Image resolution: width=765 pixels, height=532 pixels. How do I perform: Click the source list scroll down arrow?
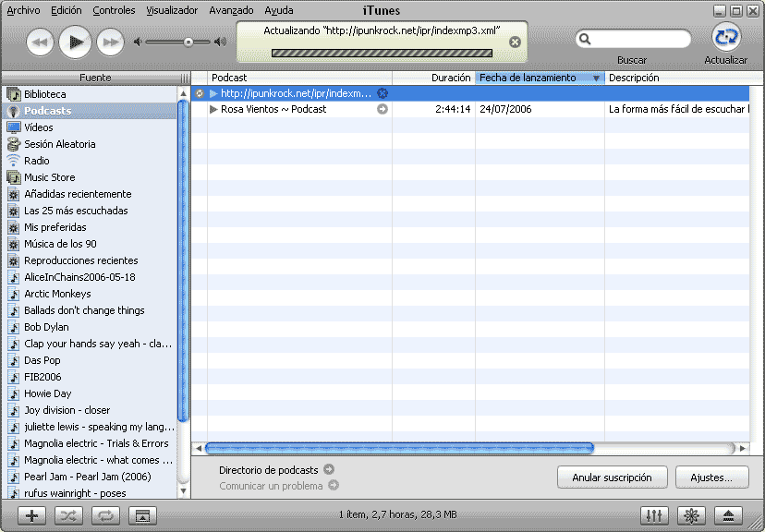pos(183,491)
